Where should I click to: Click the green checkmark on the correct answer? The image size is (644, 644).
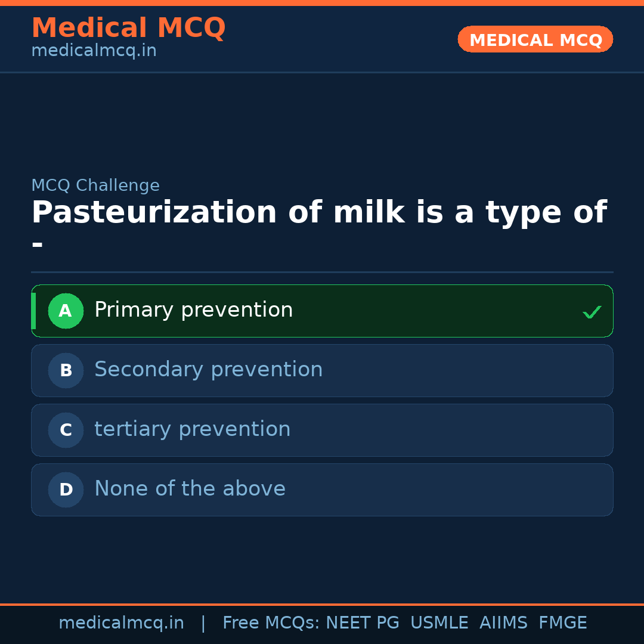point(592,311)
